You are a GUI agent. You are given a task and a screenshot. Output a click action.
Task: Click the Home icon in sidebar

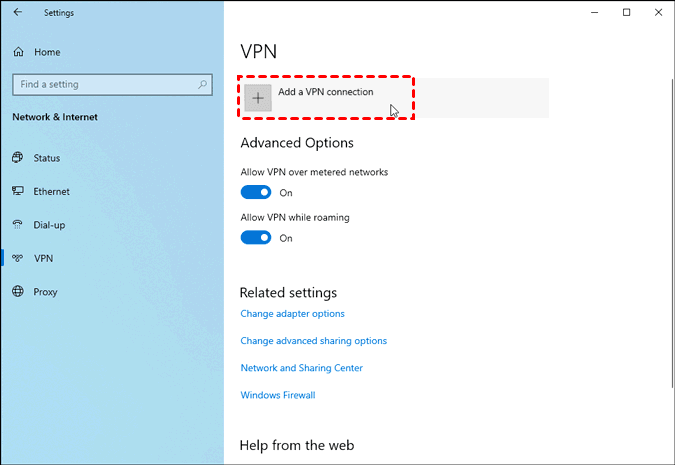coord(17,51)
